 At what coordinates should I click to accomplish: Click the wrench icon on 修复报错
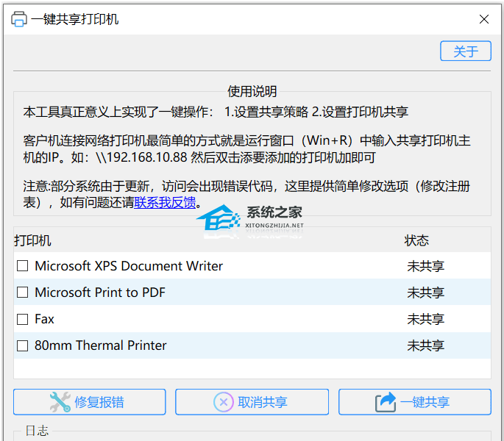60,402
